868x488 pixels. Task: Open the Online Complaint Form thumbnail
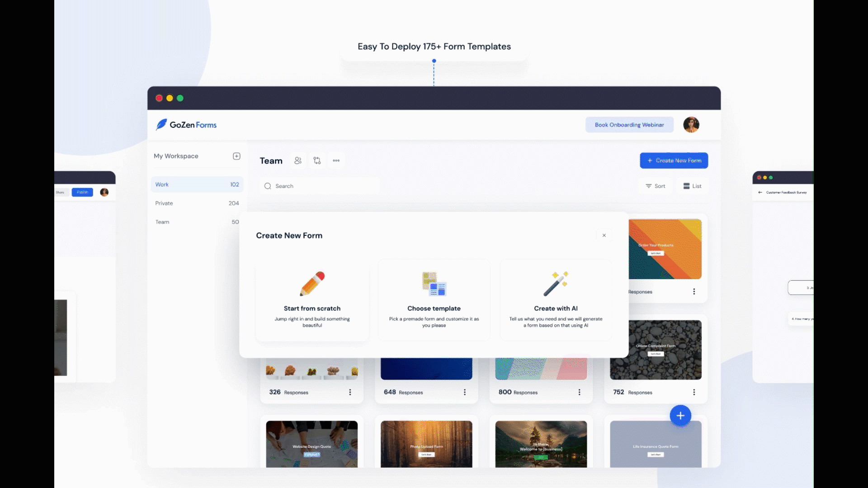656,350
